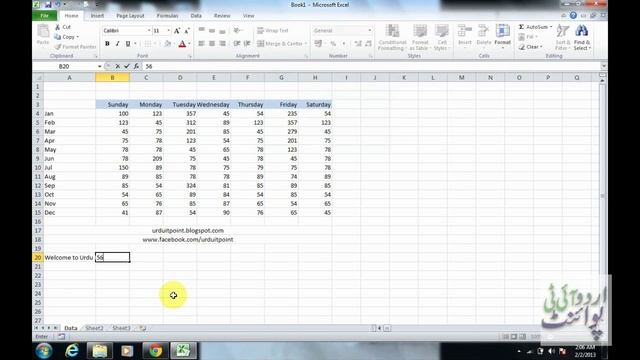The image size is (640, 360).
Task: Switch to the View tab
Action: tap(248, 16)
